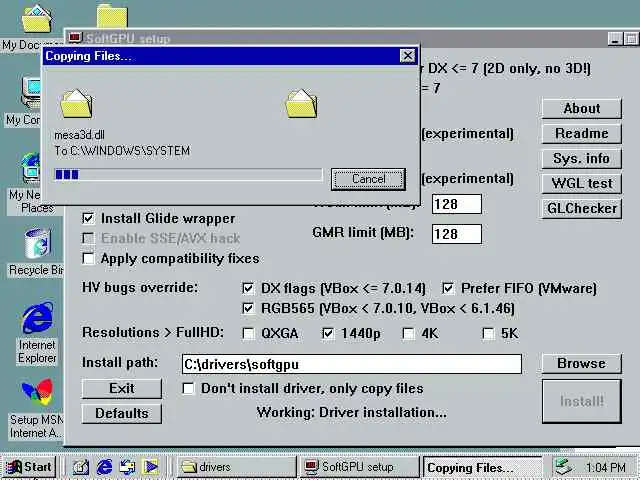
Task: Launch Internet Explorer from quick launch
Action: click(104, 467)
